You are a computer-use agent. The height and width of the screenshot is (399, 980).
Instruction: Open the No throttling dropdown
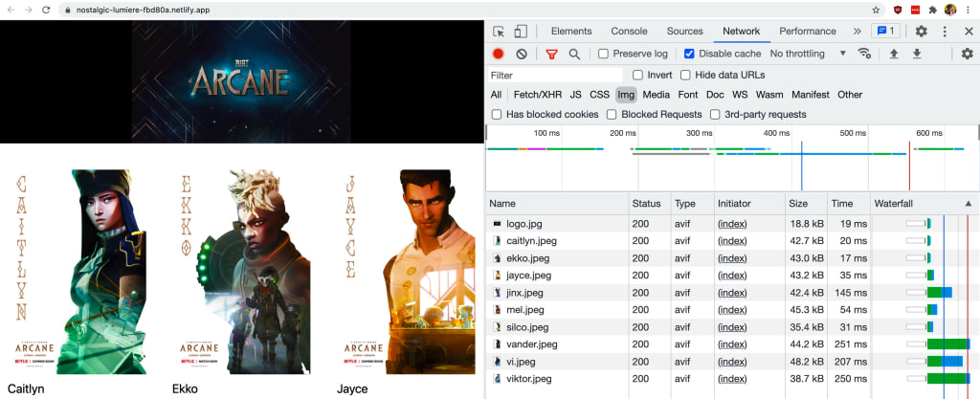tap(808, 55)
